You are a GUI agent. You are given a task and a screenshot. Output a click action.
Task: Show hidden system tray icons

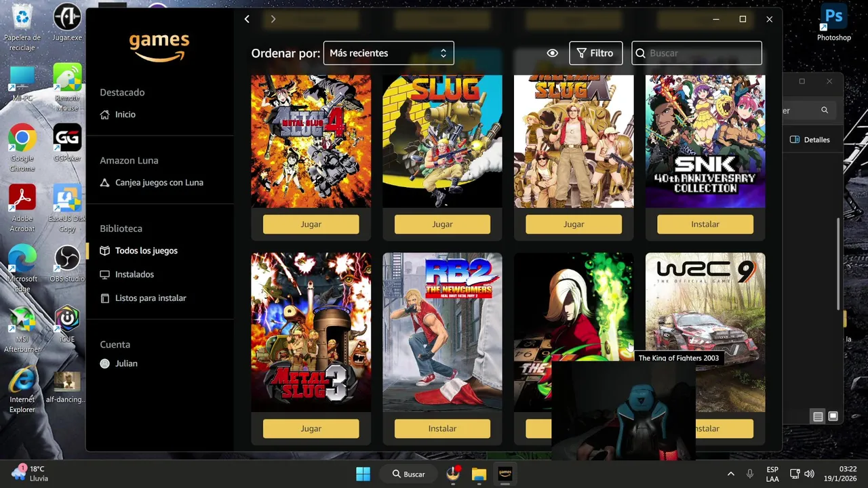tap(730, 474)
